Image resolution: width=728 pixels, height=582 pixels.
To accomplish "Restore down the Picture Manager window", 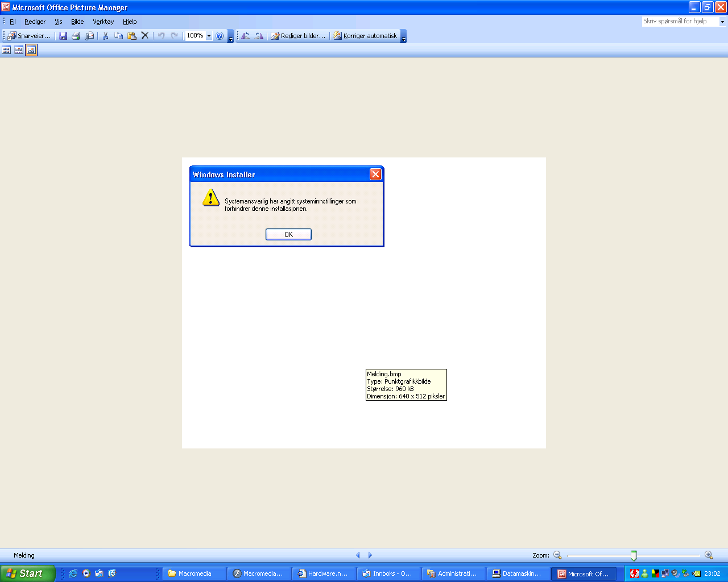I will coord(708,7).
